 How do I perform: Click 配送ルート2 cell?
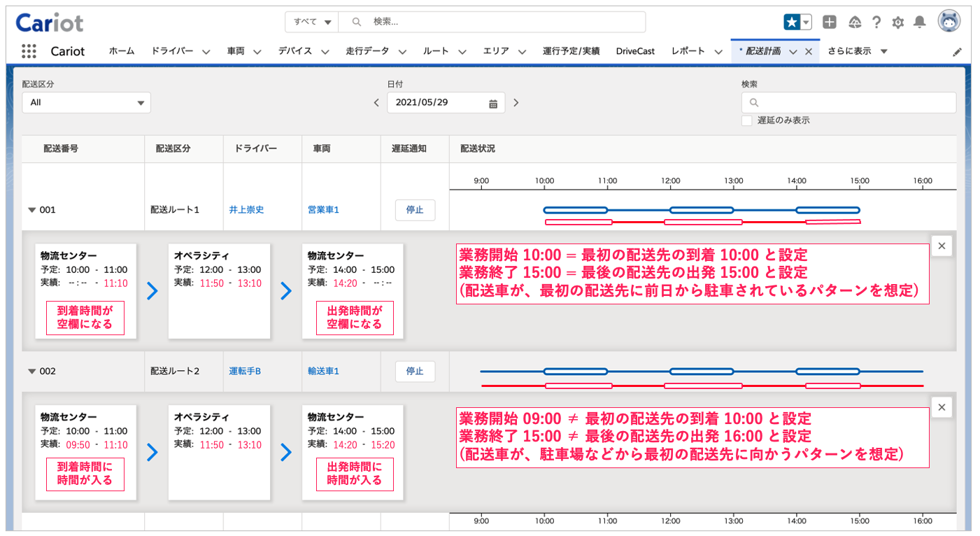[x=175, y=371]
